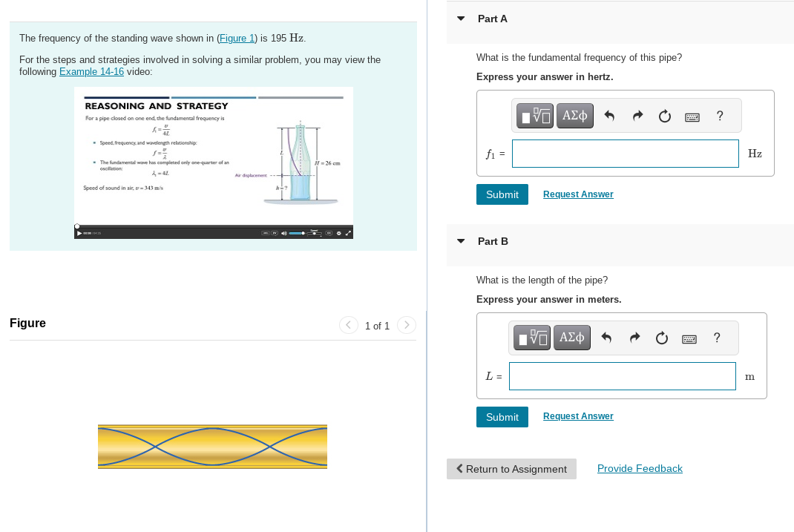The width and height of the screenshot is (794, 532).
Task: Undo your last entry in Part A
Action: 610,116
